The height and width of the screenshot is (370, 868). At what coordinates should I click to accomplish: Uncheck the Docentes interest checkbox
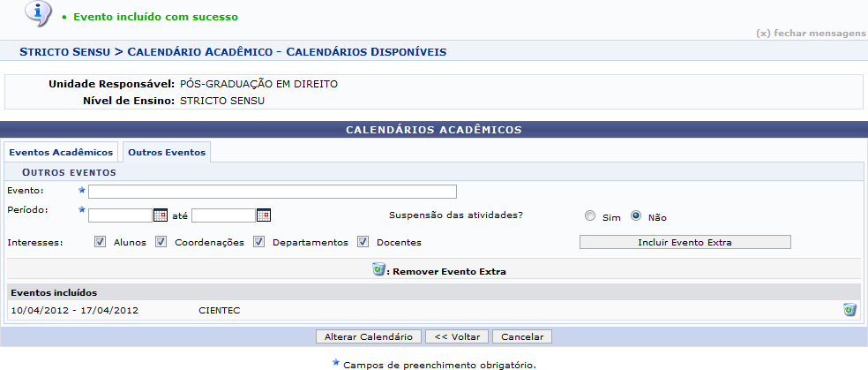[x=363, y=242]
